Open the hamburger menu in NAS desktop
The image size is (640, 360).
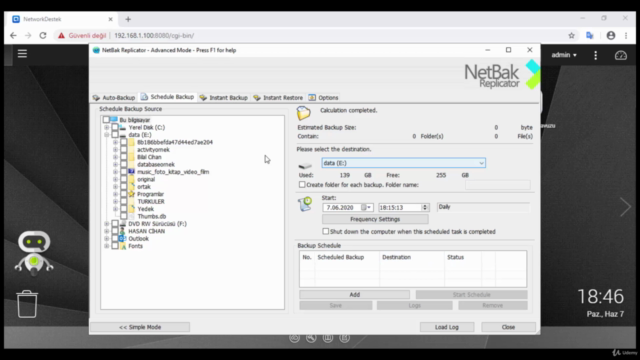click(22, 53)
